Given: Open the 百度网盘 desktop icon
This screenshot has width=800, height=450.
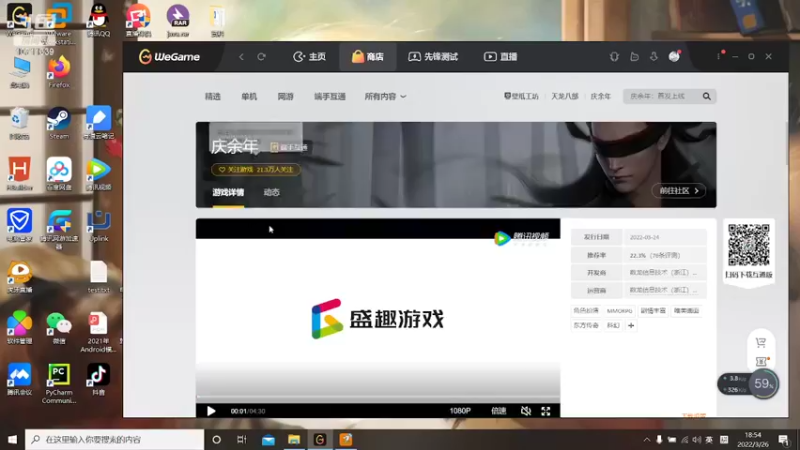Looking at the screenshot, I should pos(59,174).
